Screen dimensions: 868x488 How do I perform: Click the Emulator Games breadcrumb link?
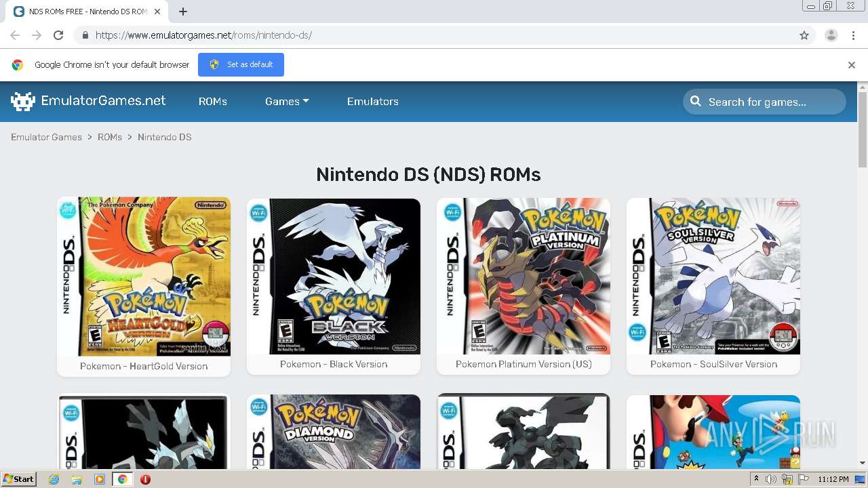(x=46, y=137)
